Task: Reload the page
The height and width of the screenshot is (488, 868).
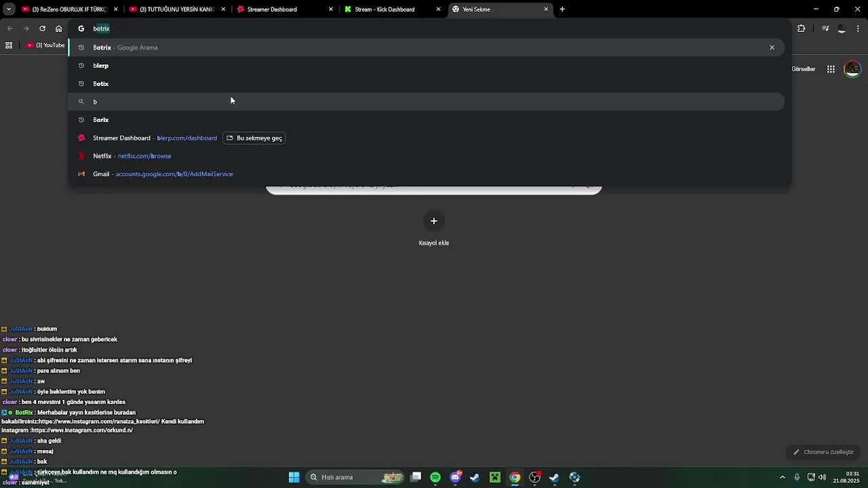Action: pyautogui.click(x=42, y=28)
